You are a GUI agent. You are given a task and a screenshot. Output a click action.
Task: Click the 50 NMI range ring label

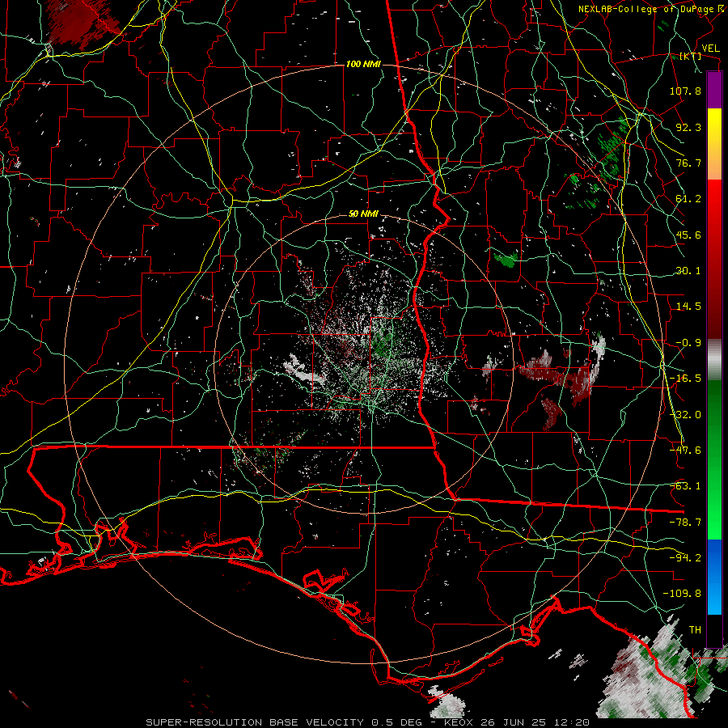pyautogui.click(x=363, y=214)
